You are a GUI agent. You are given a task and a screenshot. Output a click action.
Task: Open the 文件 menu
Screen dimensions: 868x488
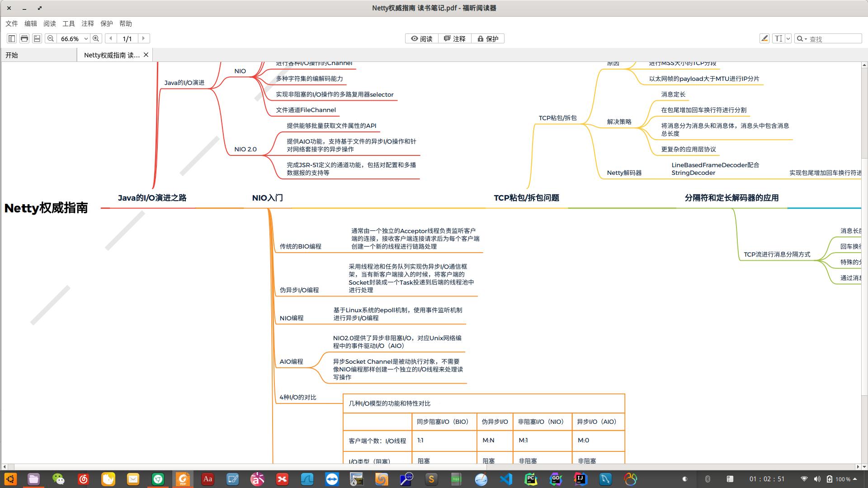tap(12, 23)
